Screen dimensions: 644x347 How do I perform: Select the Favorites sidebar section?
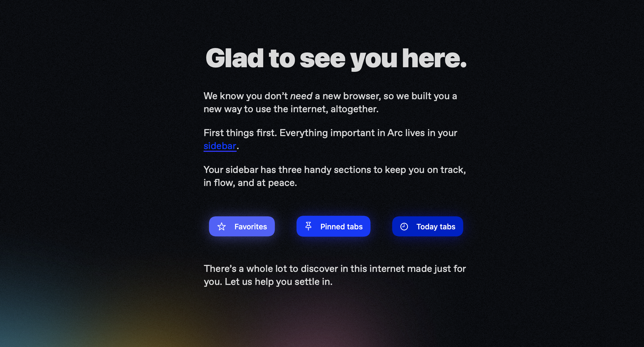[x=241, y=226]
